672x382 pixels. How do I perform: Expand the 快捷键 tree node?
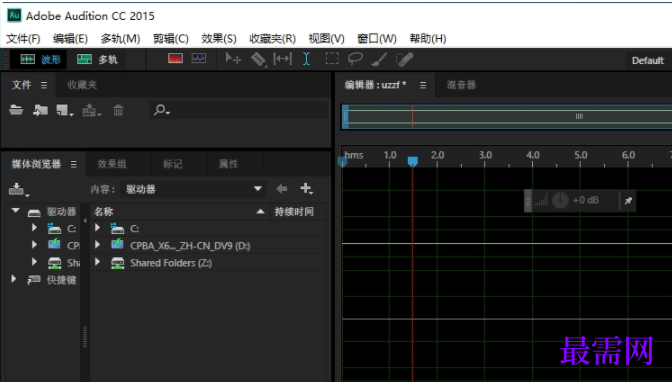[x=14, y=279]
